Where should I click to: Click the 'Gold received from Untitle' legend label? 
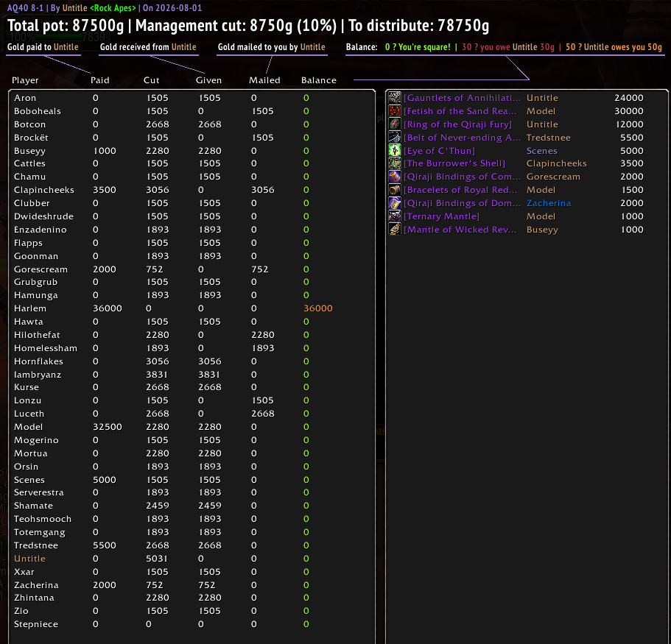[148, 47]
